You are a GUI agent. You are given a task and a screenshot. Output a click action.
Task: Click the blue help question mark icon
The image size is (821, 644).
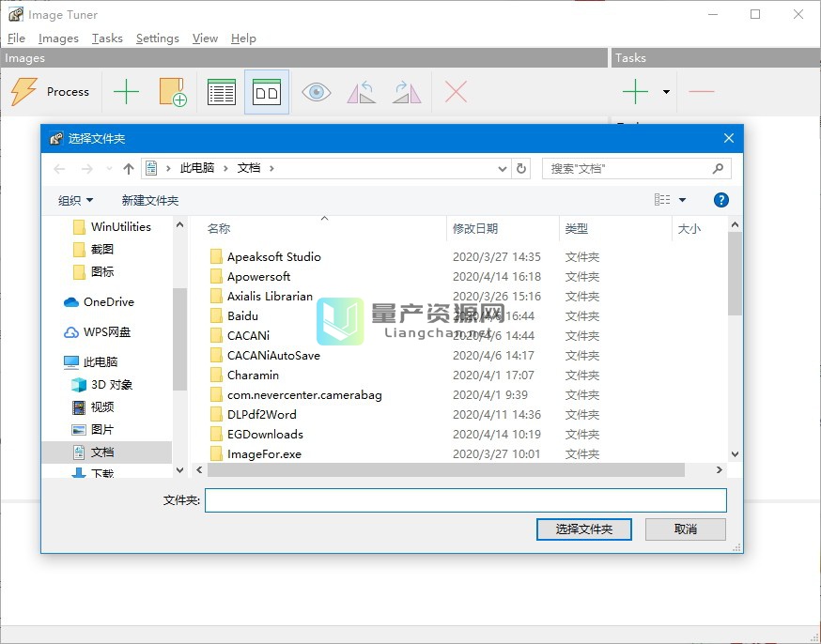point(721,200)
